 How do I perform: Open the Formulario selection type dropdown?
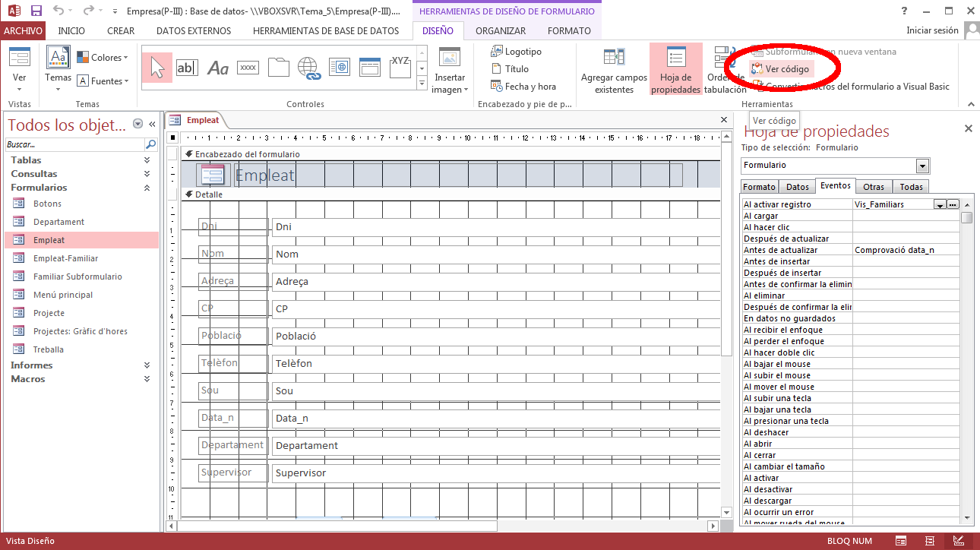(x=922, y=166)
